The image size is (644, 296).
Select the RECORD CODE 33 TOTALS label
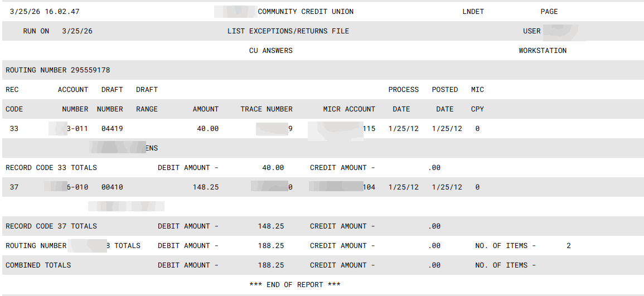coord(51,168)
